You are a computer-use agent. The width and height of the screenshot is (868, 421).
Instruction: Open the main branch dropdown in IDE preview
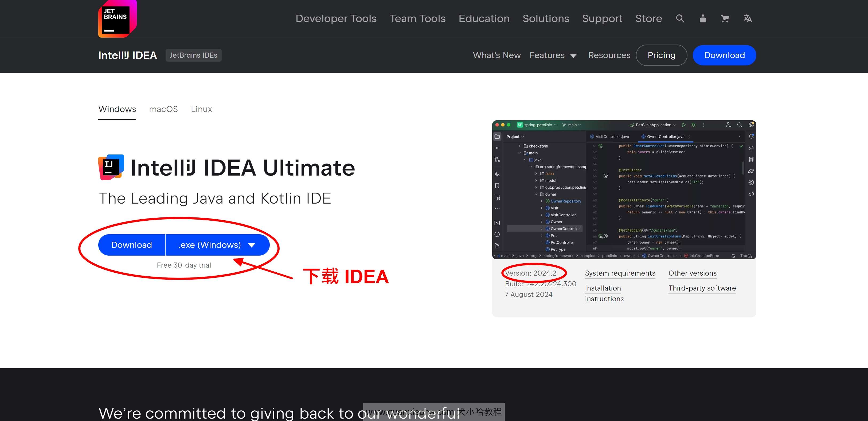pos(572,125)
